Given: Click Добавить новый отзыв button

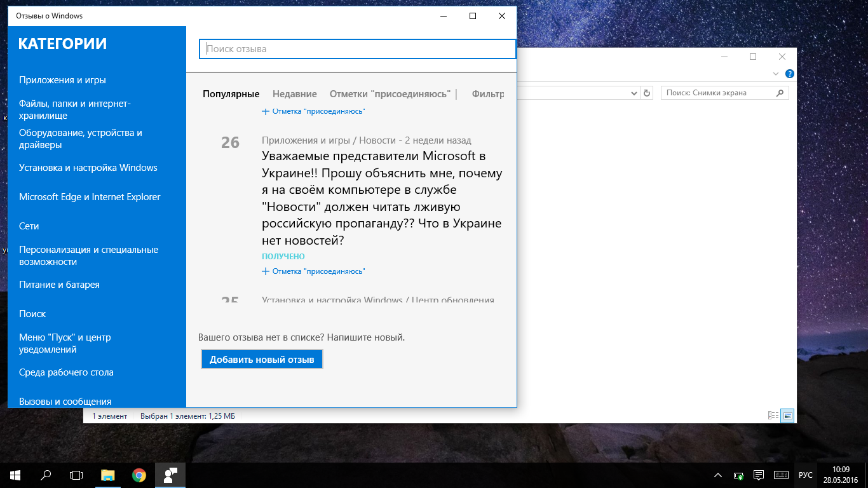Looking at the screenshot, I should coord(262,359).
